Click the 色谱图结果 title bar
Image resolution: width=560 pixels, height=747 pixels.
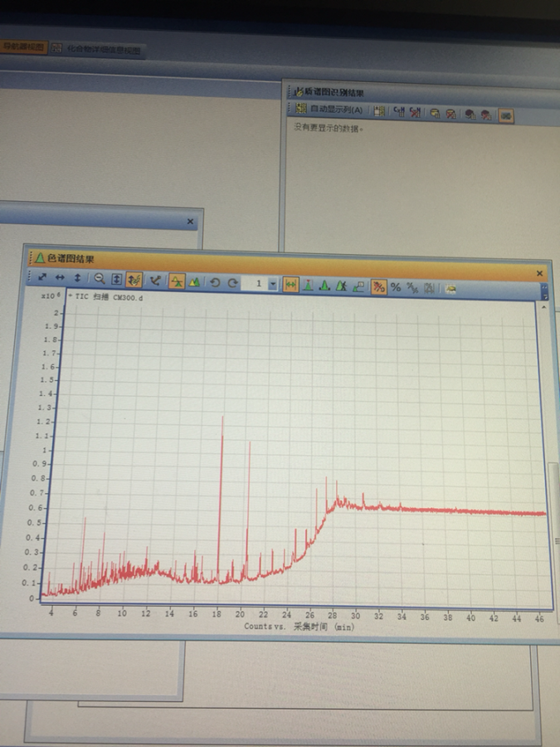click(x=288, y=264)
